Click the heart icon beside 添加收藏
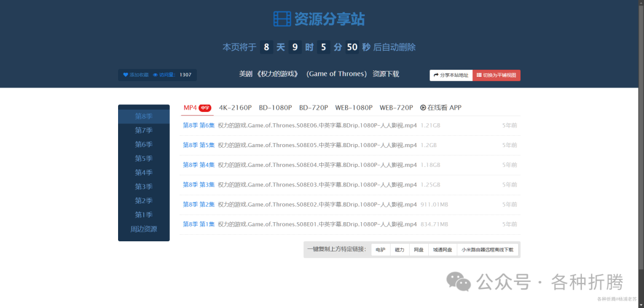 tap(126, 75)
